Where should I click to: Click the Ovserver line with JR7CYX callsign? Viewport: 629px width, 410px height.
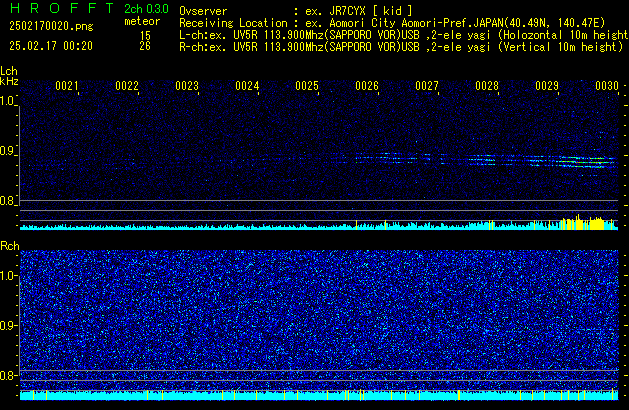click(x=296, y=11)
